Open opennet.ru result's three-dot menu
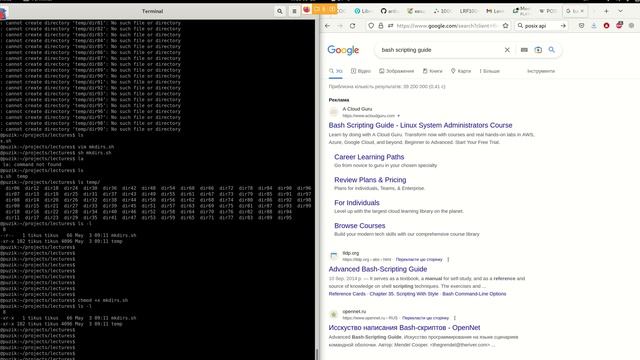 point(454,318)
